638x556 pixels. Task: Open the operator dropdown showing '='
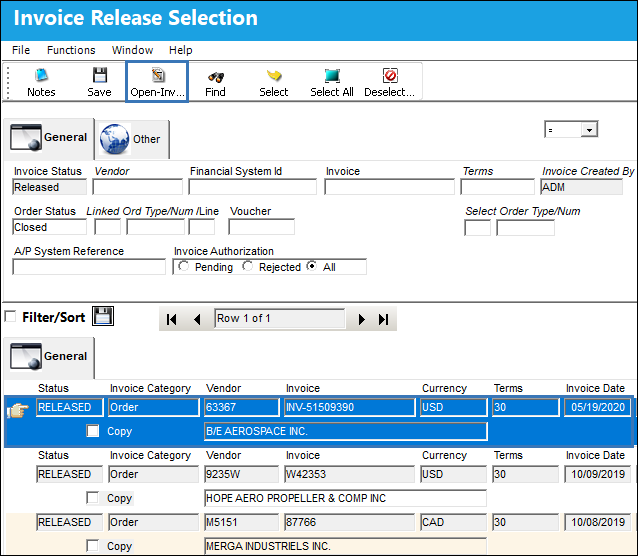coord(589,130)
